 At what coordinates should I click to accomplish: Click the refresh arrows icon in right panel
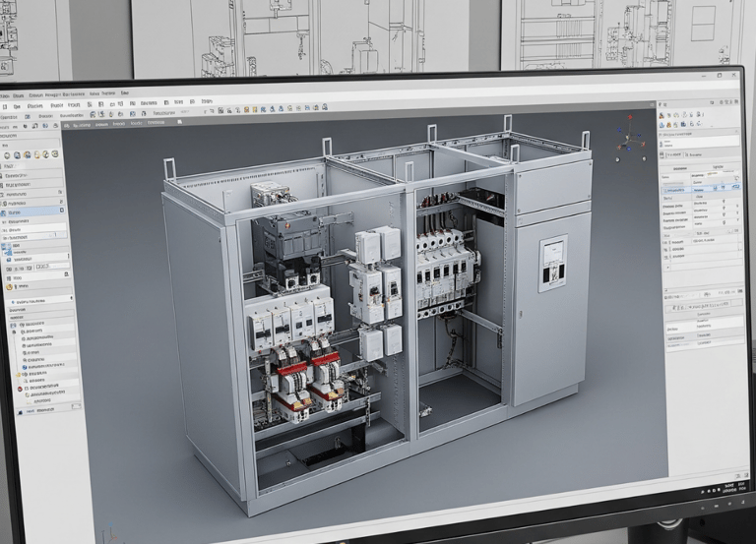(736, 178)
